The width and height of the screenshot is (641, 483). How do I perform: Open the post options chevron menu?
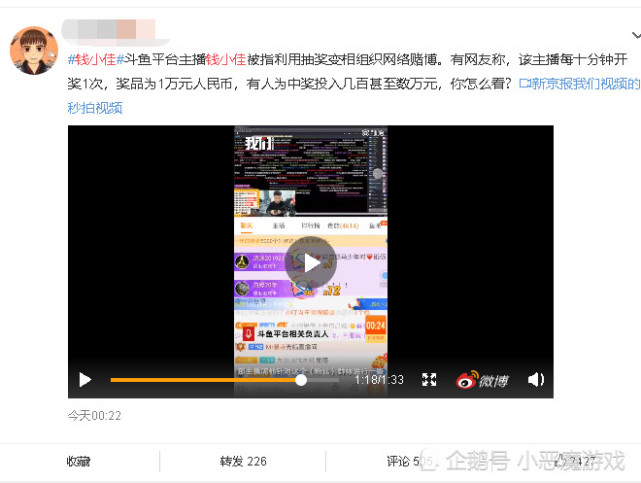636,36
